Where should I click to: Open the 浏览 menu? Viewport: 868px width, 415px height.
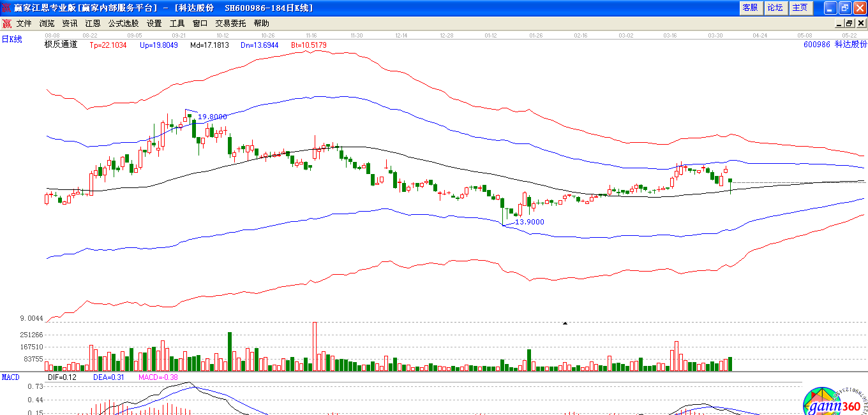47,24
